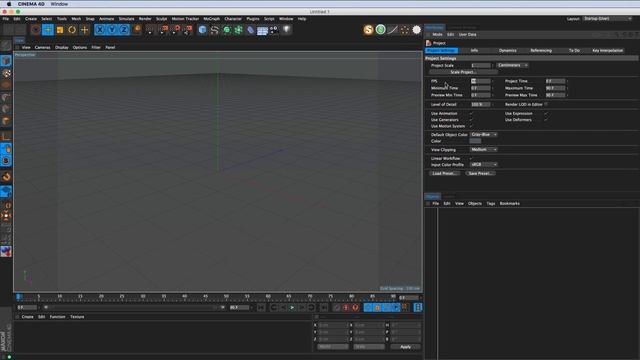
Task: Click Apply in the Coordinates manager
Action: click(405, 347)
